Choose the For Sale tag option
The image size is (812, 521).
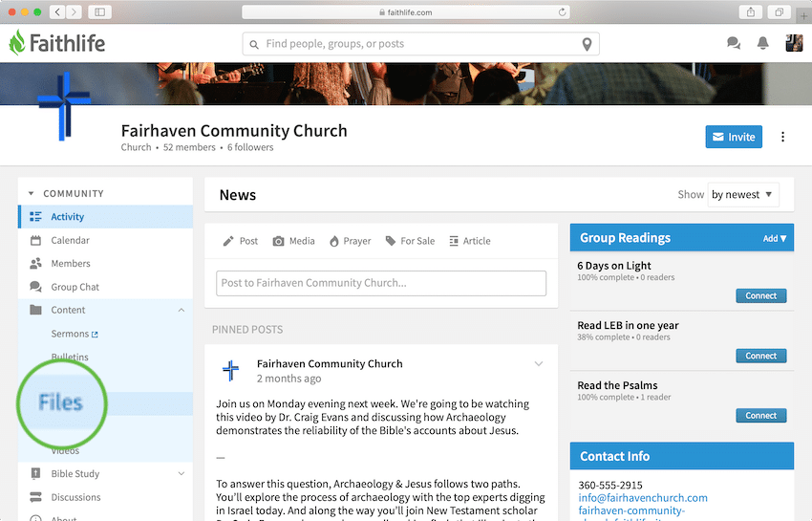(x=410, y=241)
